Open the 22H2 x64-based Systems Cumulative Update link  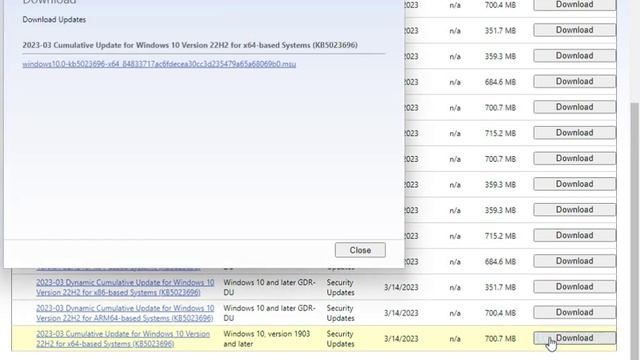tap(123, 339)
